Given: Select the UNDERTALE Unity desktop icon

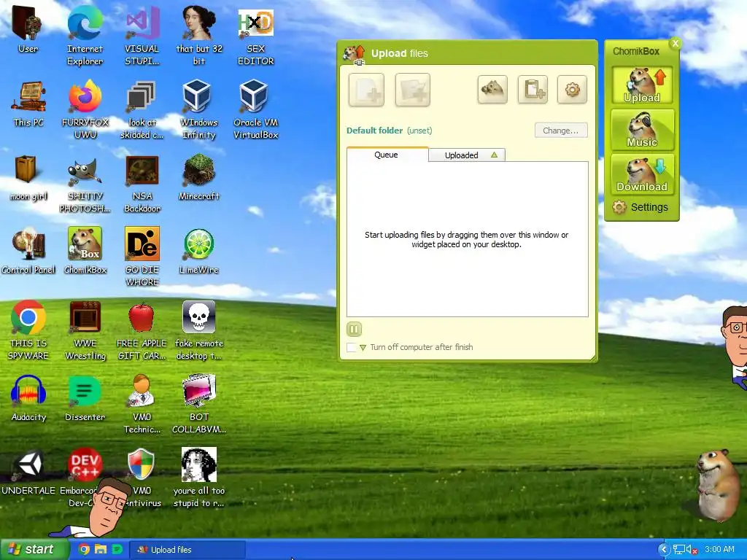Looking at the screenshot, I should tap(28, 472).
